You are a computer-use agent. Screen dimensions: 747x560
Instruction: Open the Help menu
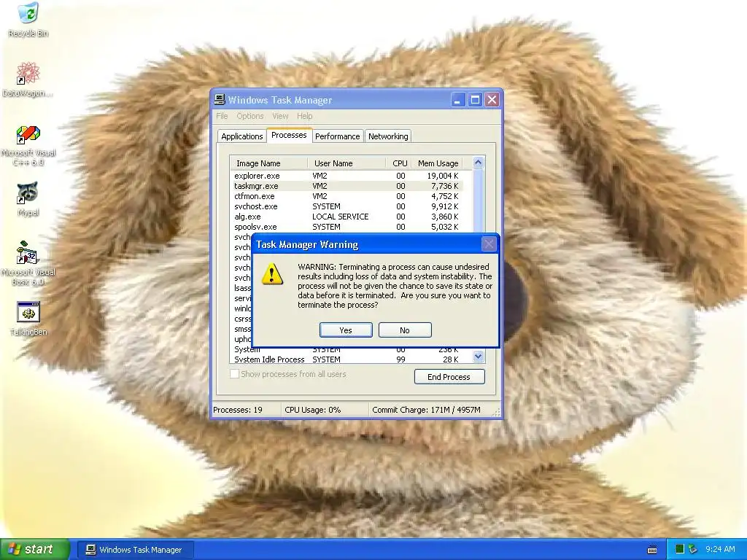point(304,116)
